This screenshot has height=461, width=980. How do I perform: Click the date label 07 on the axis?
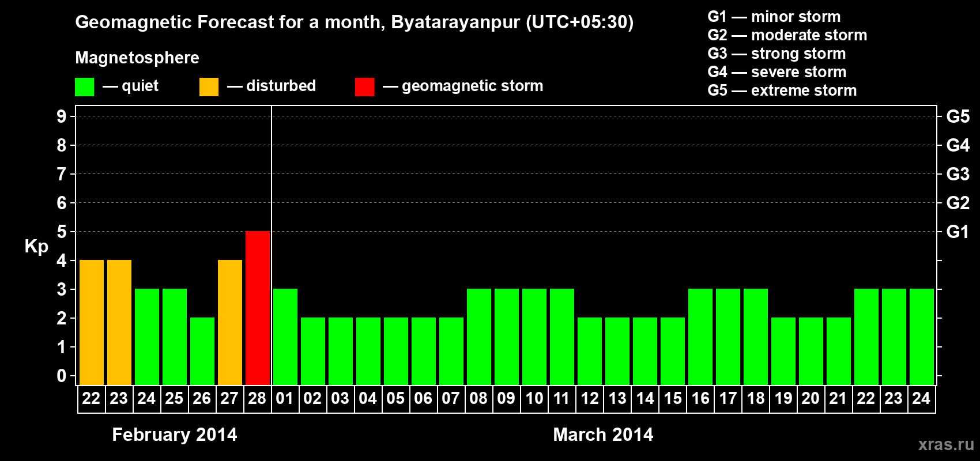(451, 398)
